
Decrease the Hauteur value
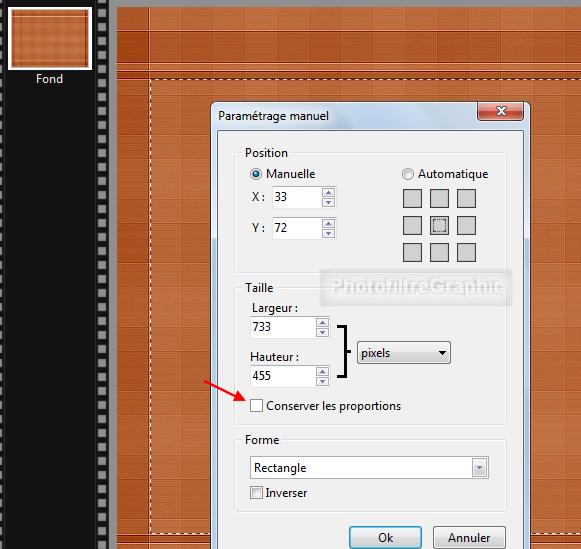[x=322, y=381]
